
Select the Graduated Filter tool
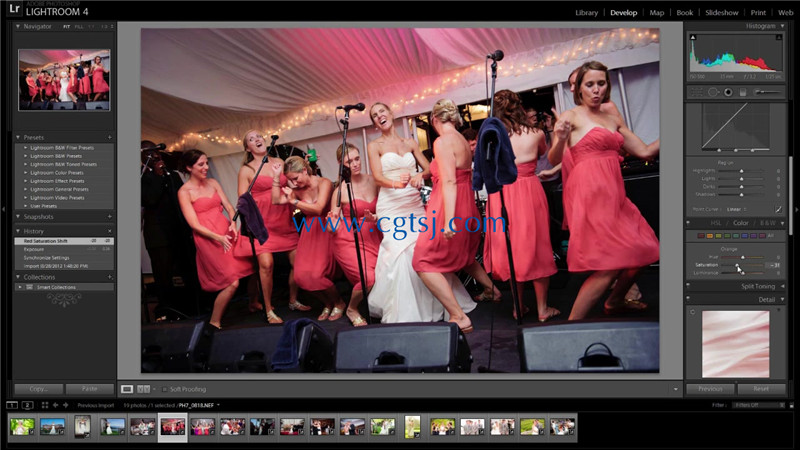point(743,92)
